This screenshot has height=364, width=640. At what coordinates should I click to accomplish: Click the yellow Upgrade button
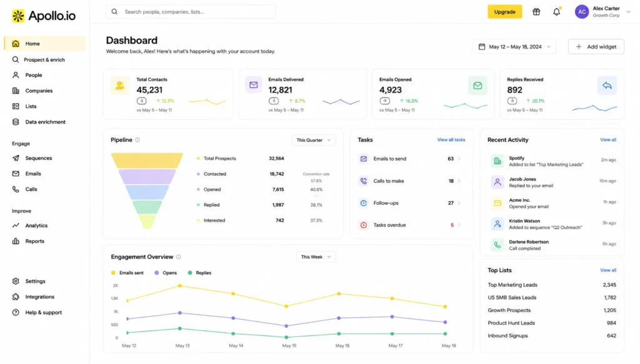tap(504, 12)
